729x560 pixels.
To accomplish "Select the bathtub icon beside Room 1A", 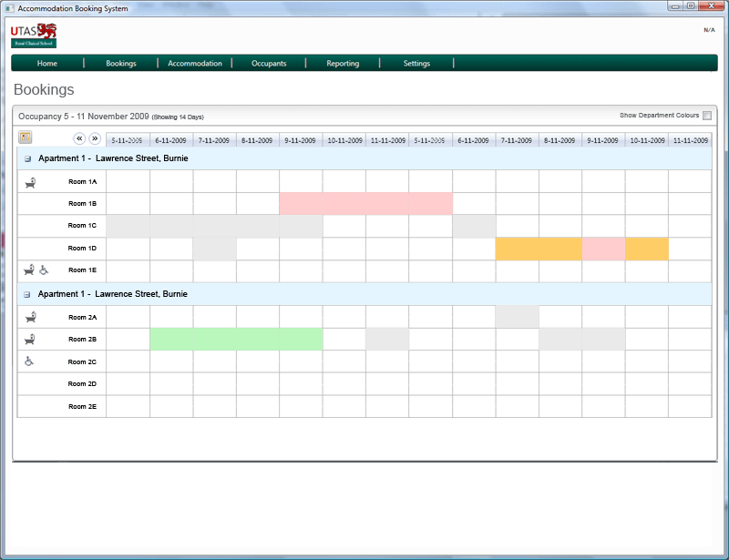I will 28,181.
